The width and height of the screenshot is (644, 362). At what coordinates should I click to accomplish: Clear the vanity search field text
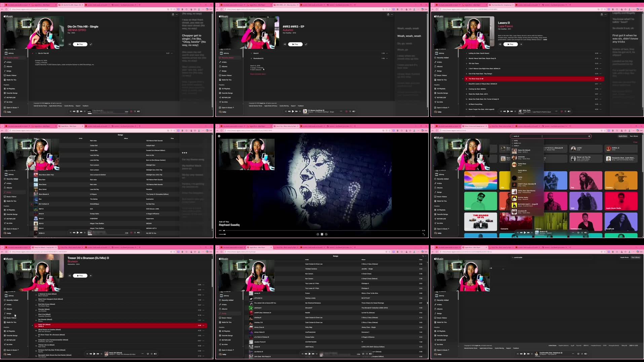(589, 136)
